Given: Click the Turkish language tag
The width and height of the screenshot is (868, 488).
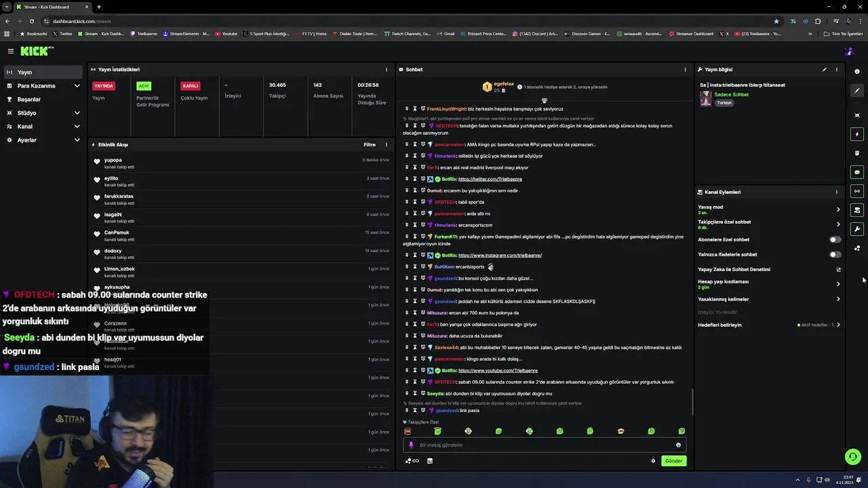Looking at the screenshot, I should tap(724, 103).
